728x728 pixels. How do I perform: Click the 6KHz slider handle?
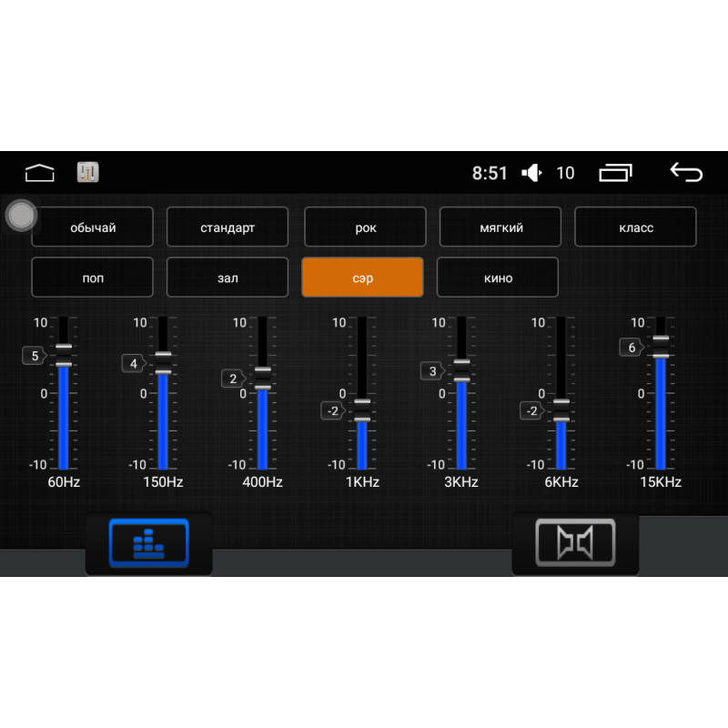coord(561,410)
